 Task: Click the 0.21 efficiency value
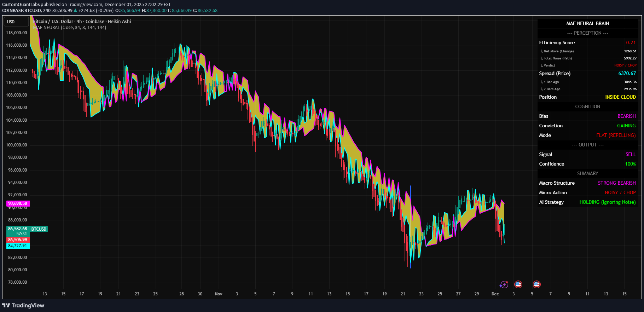click(x=631, y=42)
